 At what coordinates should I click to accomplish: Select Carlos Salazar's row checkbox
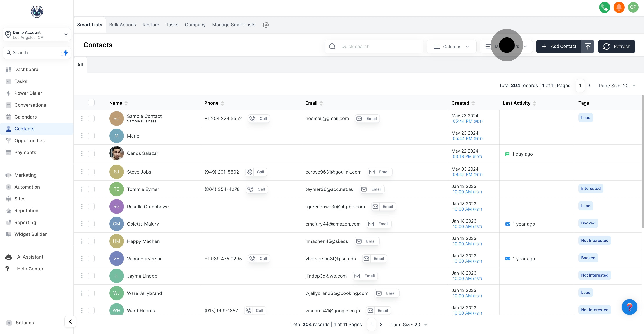pyautogui.click(x=91, y=153)
